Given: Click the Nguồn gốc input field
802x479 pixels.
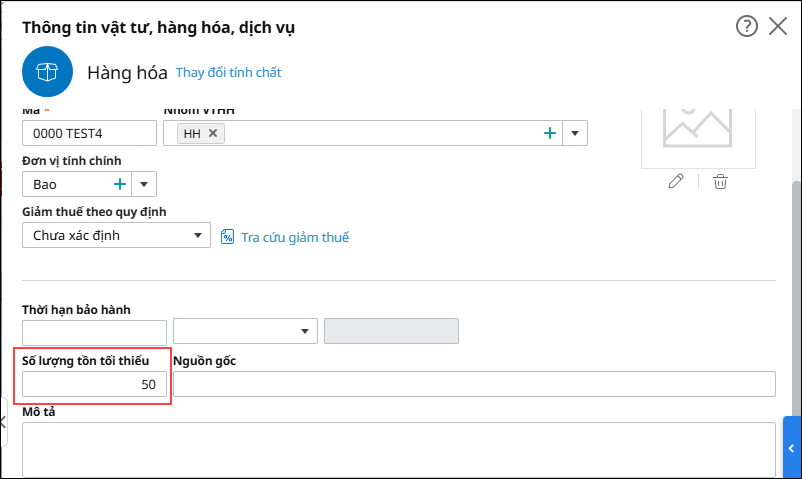Looking at the screenshot, I should 474,384.
